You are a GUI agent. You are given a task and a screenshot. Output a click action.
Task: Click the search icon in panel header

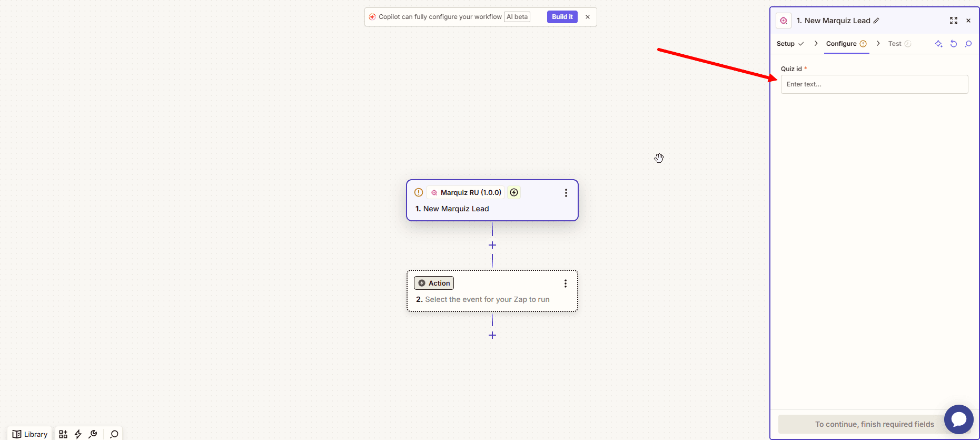click(x=968, y=44)
